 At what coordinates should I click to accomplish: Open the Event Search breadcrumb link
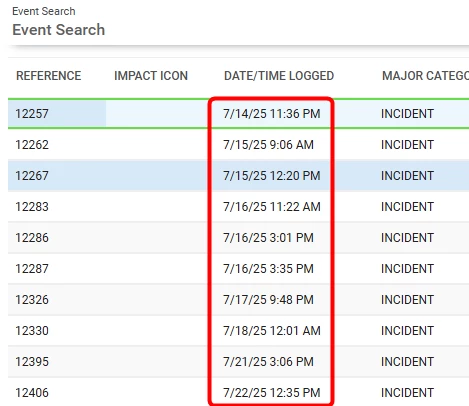click(x=44, y=11)
